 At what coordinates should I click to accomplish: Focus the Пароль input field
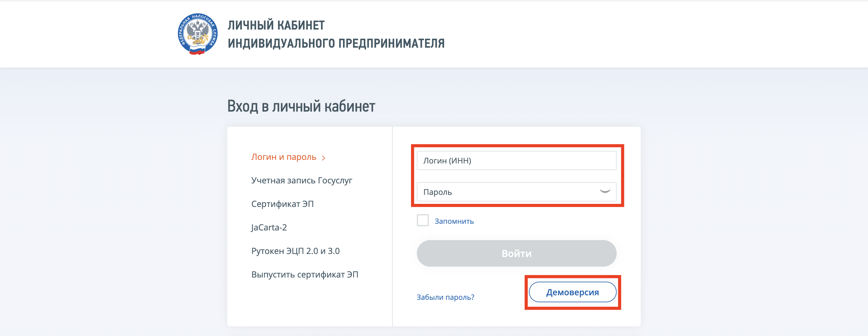pyautogui.click(x=517, y=192)
